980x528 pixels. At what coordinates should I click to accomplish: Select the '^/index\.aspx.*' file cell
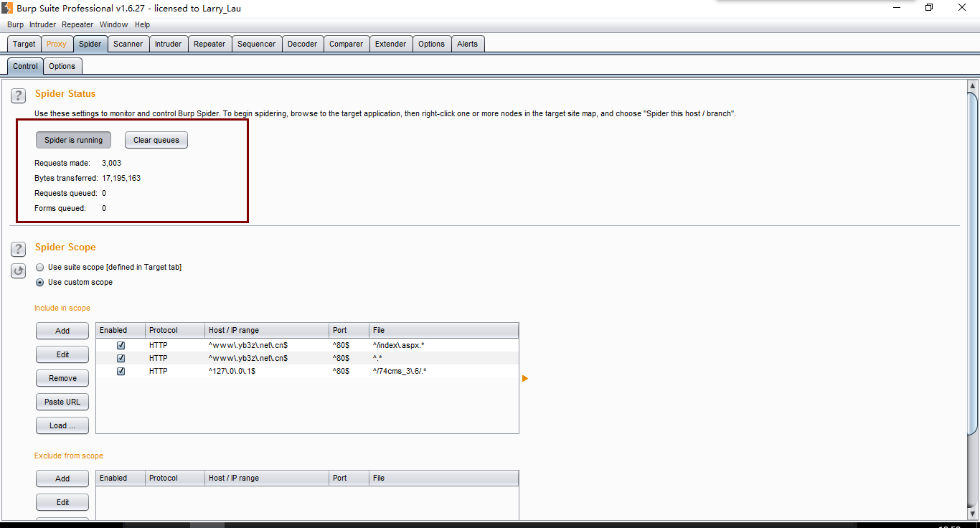click(443, 345)
